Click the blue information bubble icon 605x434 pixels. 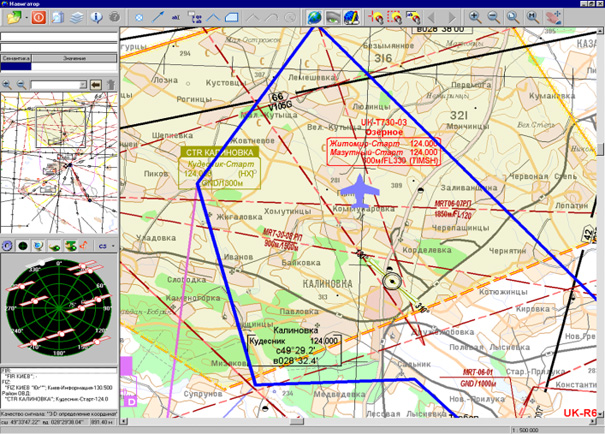point(96,17)
